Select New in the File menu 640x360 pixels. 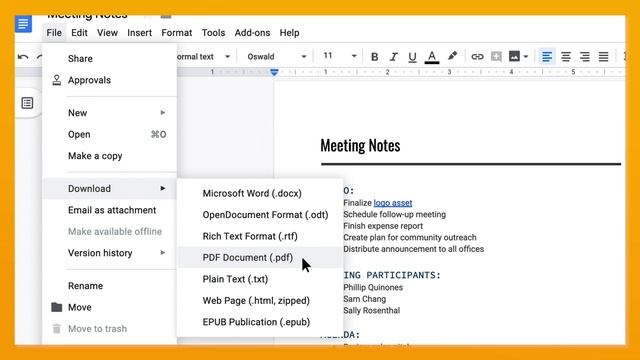click(109, 113)
